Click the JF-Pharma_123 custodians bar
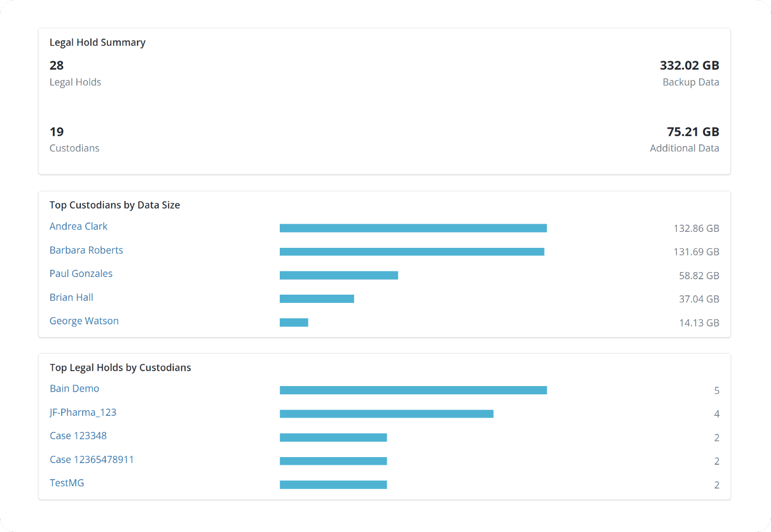 386,414
